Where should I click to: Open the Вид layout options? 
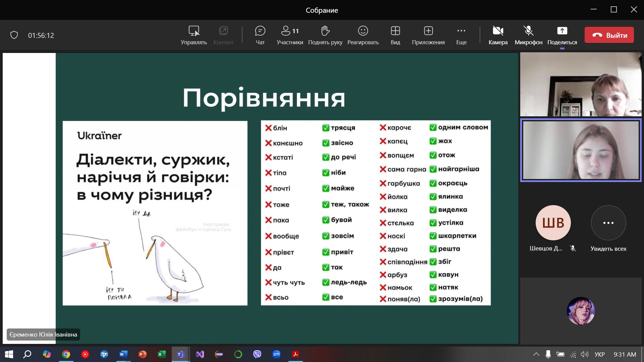(395, 35)
